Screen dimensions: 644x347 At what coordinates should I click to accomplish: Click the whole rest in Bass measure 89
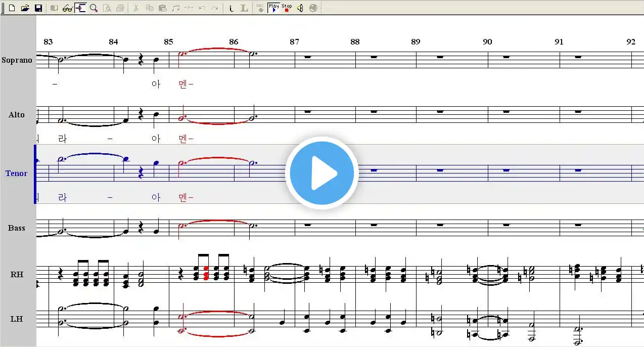point(440,225)
